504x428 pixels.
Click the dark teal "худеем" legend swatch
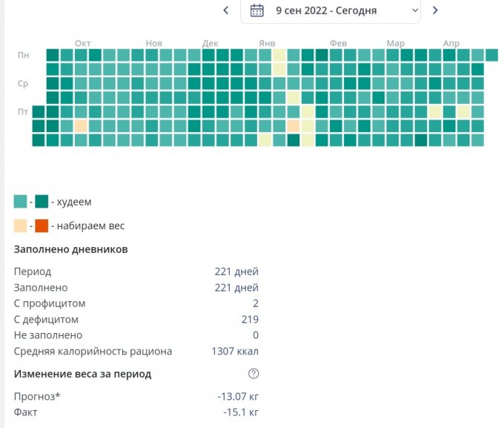(42, 201)
